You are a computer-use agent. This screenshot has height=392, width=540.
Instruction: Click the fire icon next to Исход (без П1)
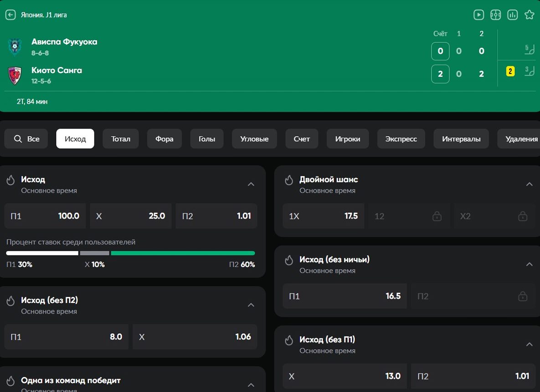288,340
